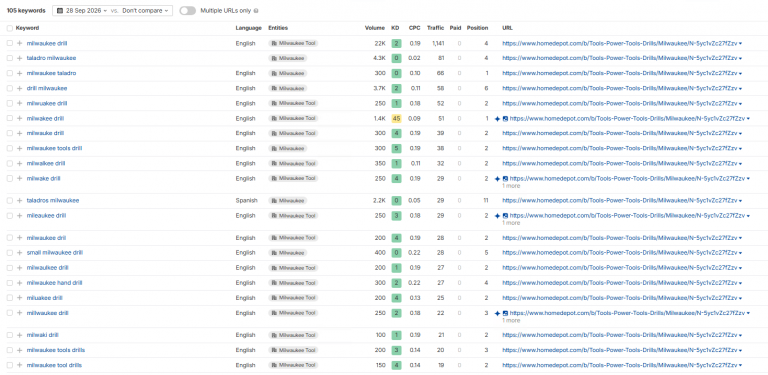
Task: Click '105 keywords' count label
Action: point(26,10)
